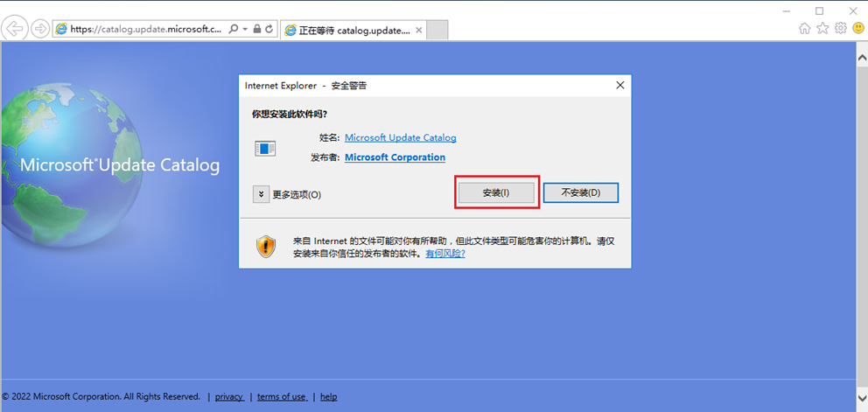Click the page scrollbar down arrow
The height and width of the screenshot is (412, 868).
coord(862,397)
